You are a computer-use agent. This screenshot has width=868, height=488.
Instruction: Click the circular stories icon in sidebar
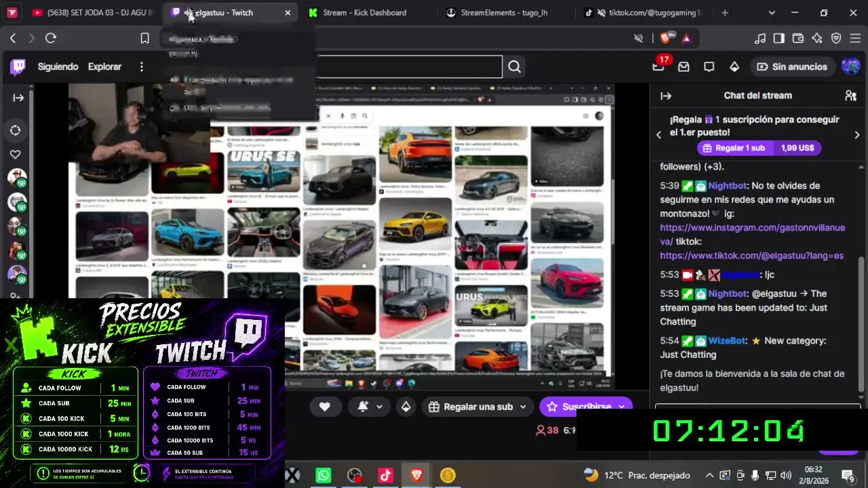coord(16,130)
